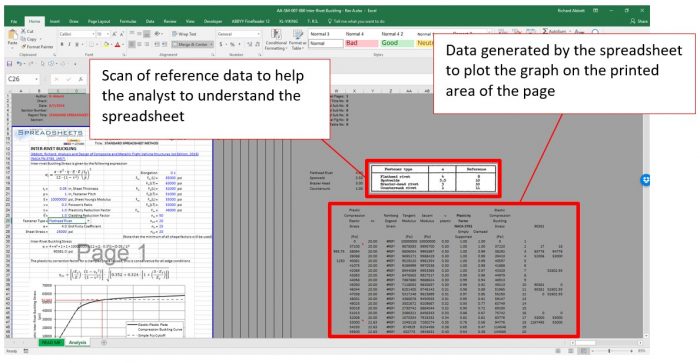Open the Name Box dropdown arrow
Image resolution: width=700 pixels, height=363 pixels.
coord(36,79)
